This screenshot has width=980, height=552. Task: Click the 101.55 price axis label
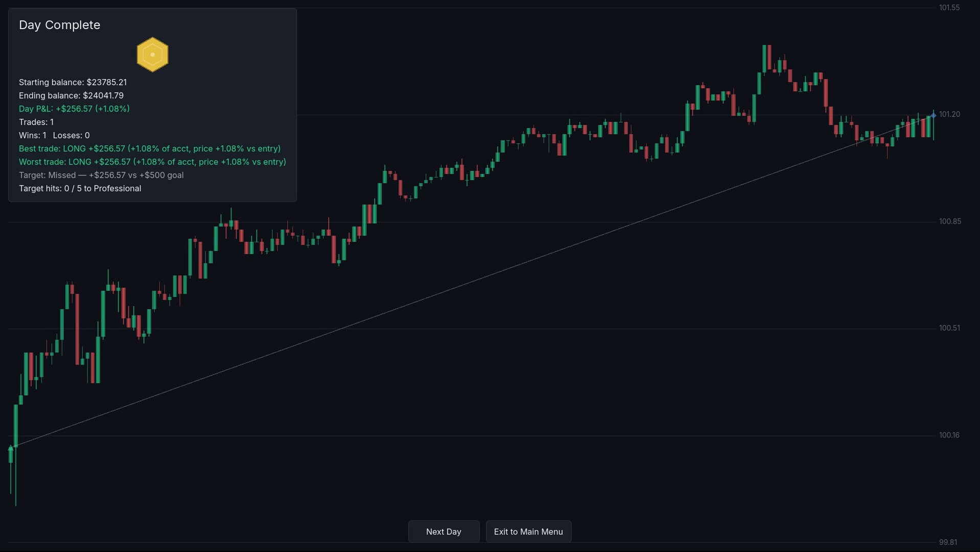coord(949,8)
